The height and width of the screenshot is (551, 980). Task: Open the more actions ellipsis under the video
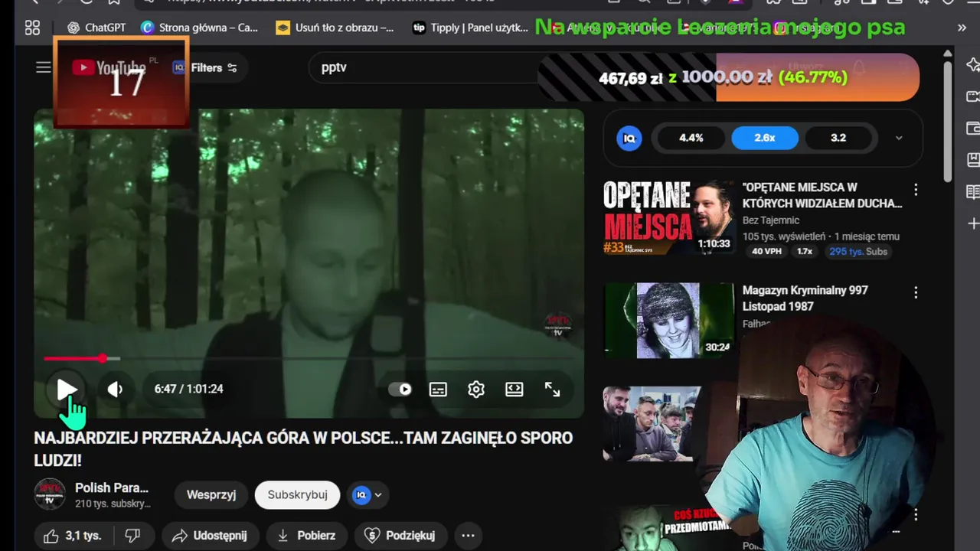[468, 536]
